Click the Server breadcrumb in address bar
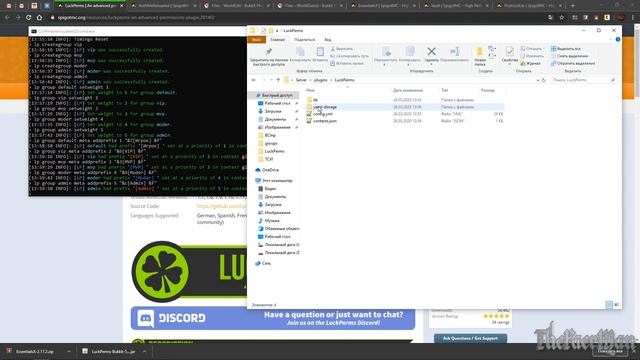 [301, 80]
